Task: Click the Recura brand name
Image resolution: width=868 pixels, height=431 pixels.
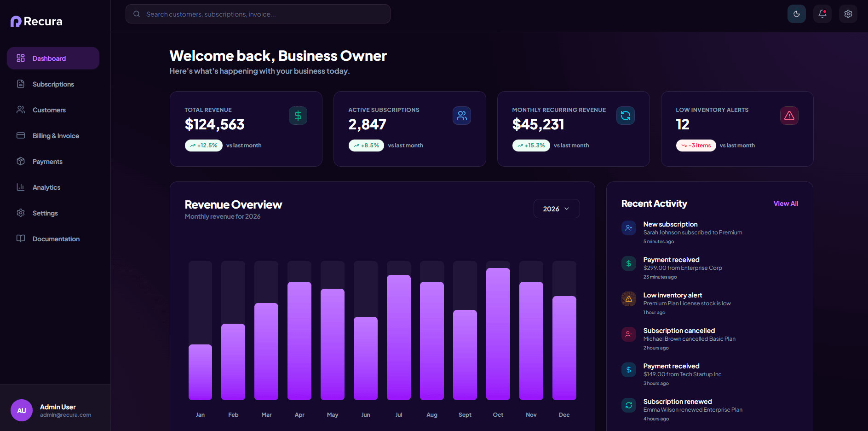Action: coord(43,21)
